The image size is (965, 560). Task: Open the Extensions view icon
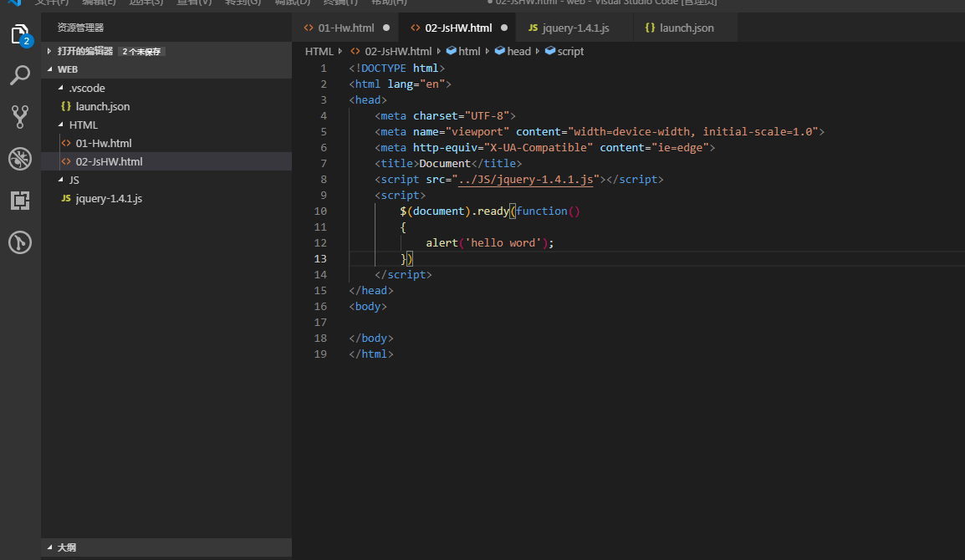(20, 201)
